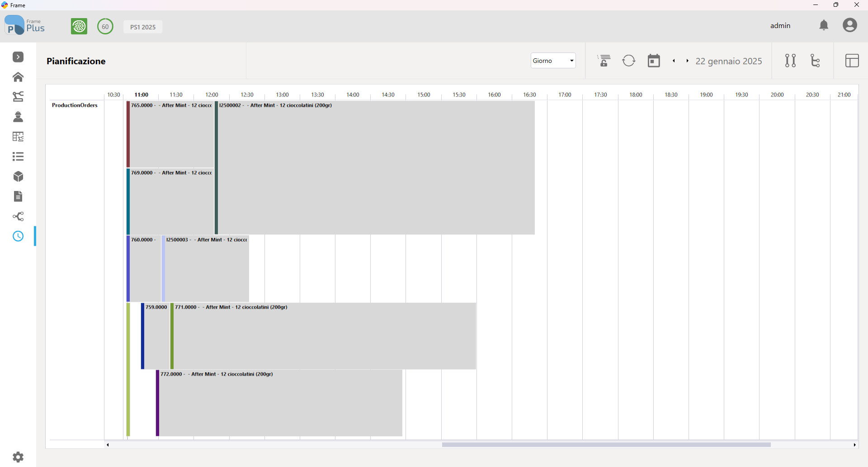Image resolution: width=868 pixels, height=467 pixels.
Task: Open the production flow sidebar icon
Action: (x=18, y=97)
